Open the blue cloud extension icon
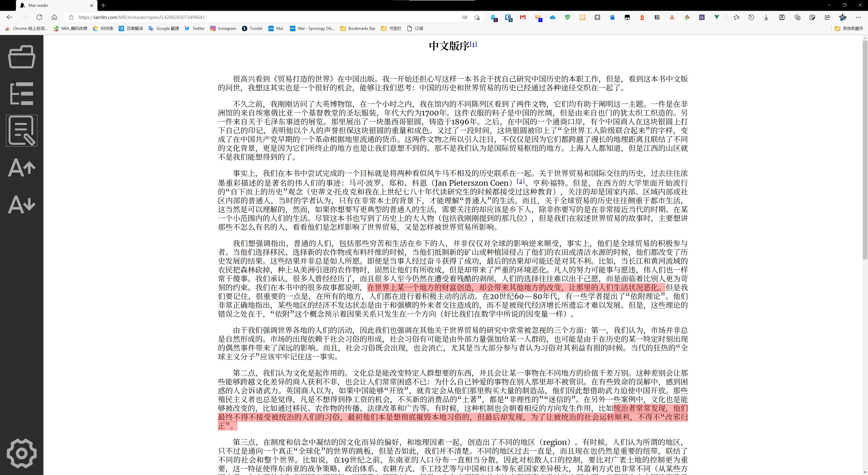This screenshot has height=475, width=868. [553, 17]
